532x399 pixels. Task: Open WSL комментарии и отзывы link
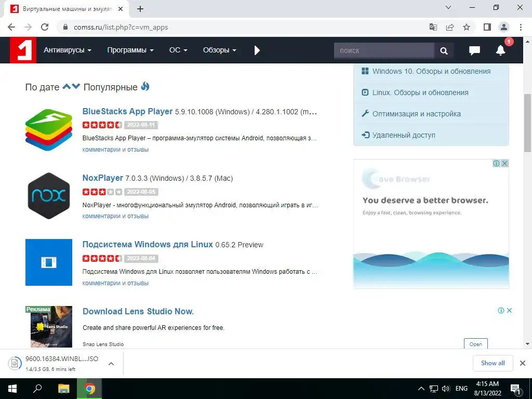click(115, 283)
